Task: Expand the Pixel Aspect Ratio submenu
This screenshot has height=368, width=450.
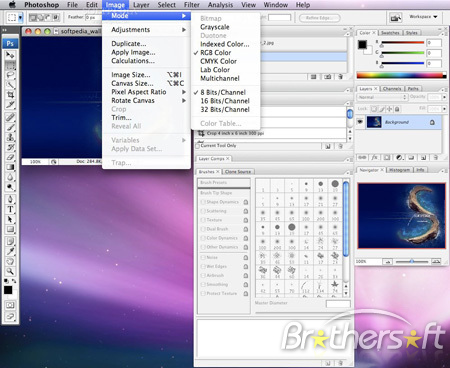Action: coord(148,92)
